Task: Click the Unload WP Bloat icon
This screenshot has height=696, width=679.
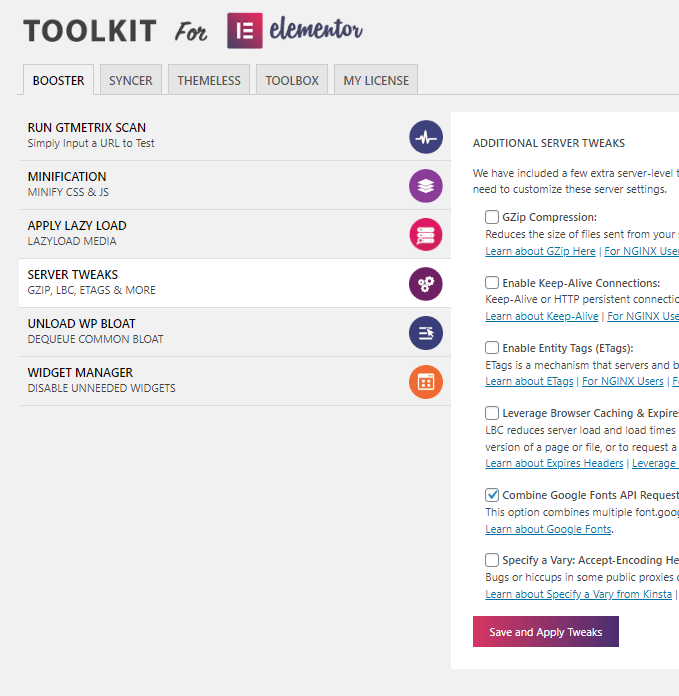Action: coord(426,333)
